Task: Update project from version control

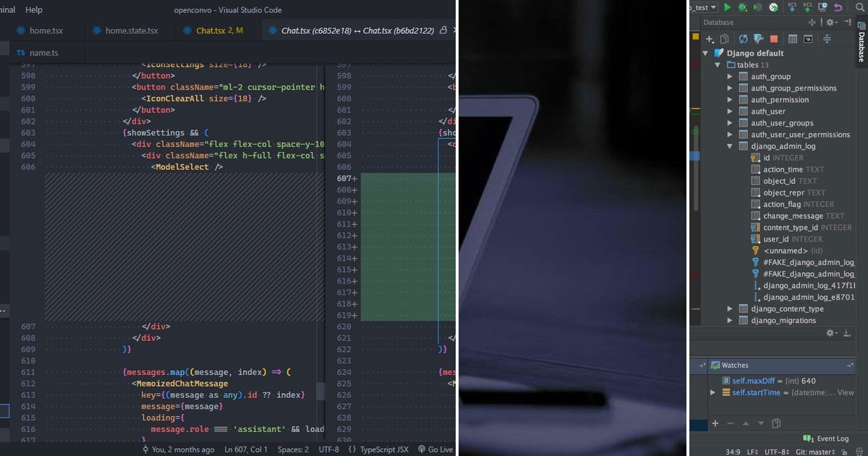Action: point(792,8)
